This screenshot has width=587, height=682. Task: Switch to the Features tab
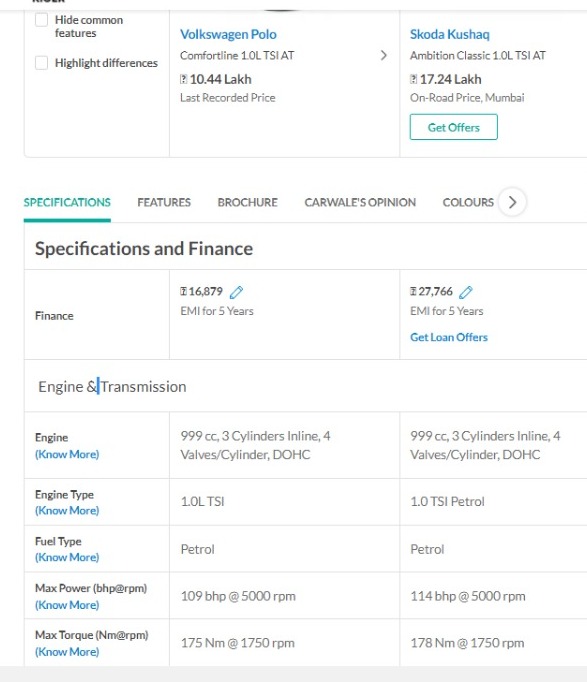[164, 202]
